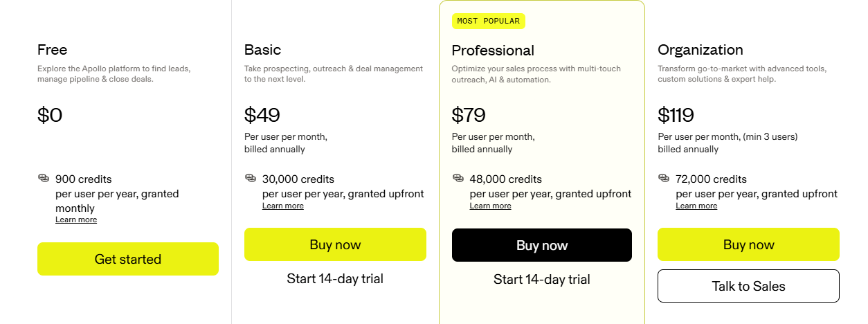Choose Buy now for the Organization plan

coord(748,244)
